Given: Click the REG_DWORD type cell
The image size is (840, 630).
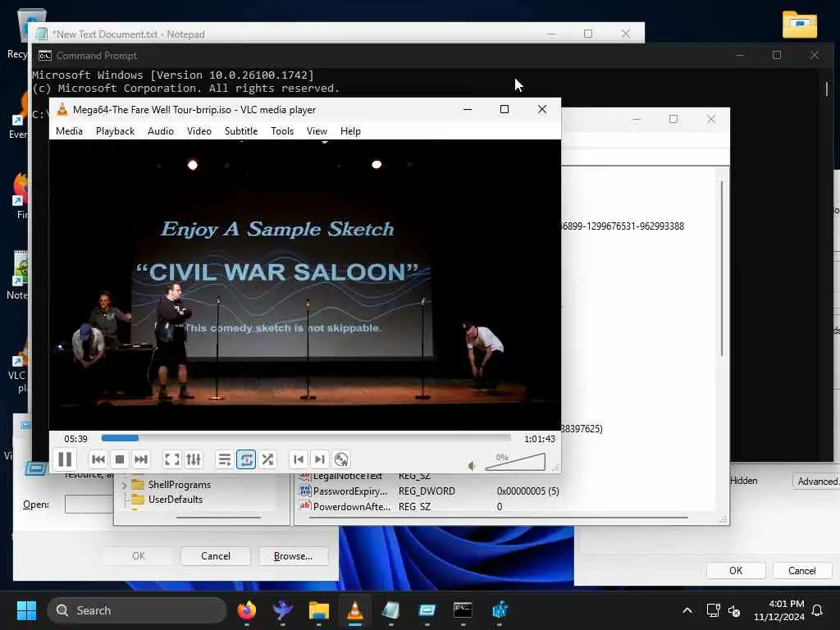Looking at the screenshot, I should (x=427, y=491).
